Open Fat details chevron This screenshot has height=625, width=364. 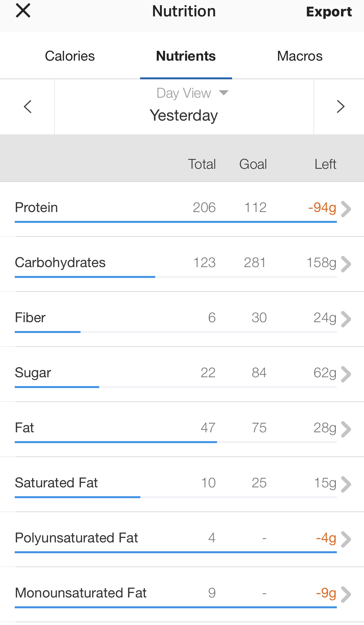(x=346, y=429)
